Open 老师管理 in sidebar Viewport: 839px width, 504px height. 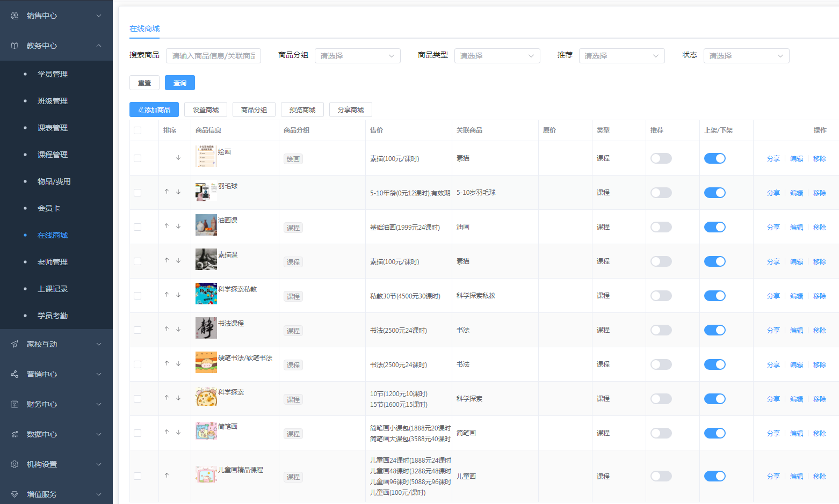tap(53, 262)
